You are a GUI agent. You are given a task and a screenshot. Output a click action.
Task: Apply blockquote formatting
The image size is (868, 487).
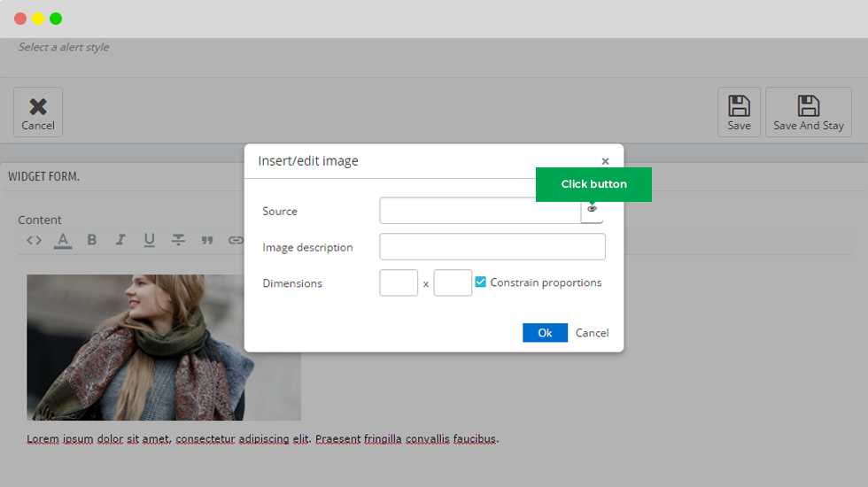tap(207, 240)
